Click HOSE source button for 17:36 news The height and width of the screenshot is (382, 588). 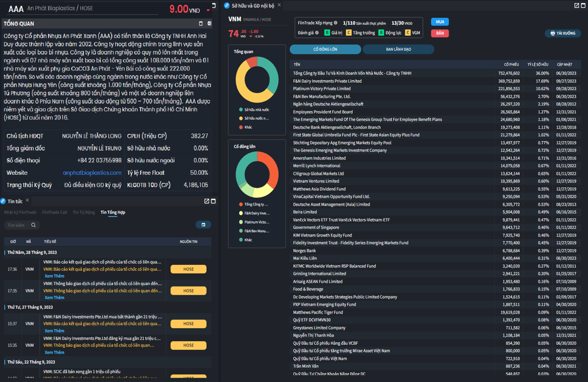tap(188, 269)
